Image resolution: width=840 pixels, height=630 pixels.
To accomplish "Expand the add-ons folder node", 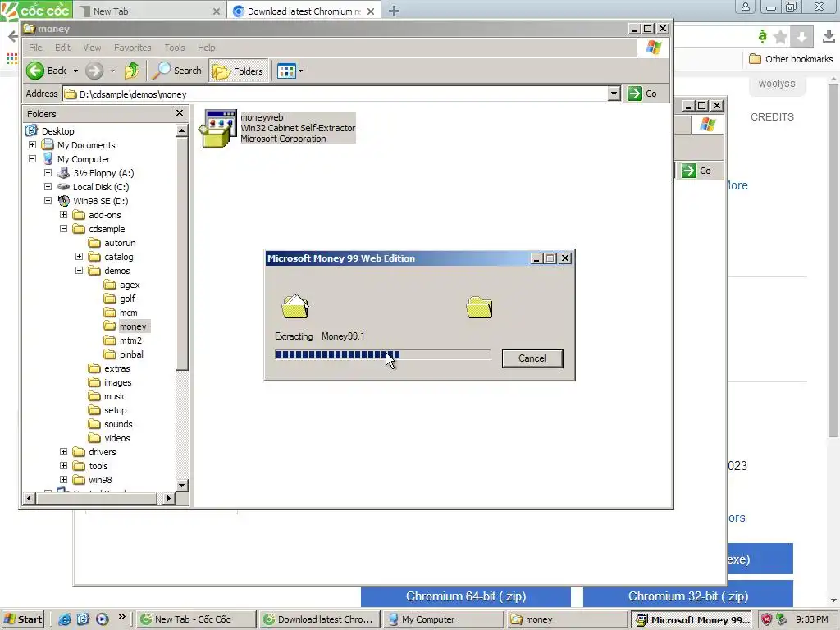I will (x=63, y=215).
